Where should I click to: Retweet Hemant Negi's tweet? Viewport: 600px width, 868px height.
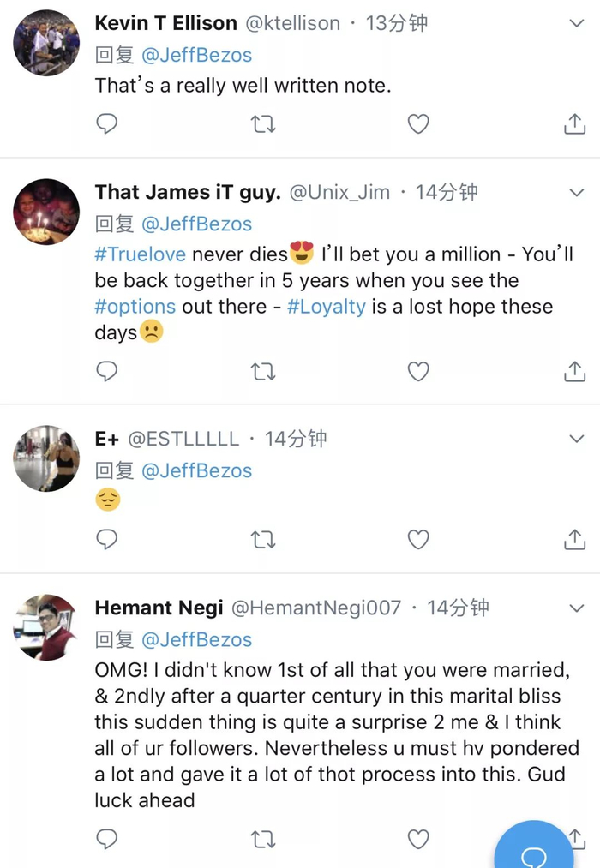262,839
